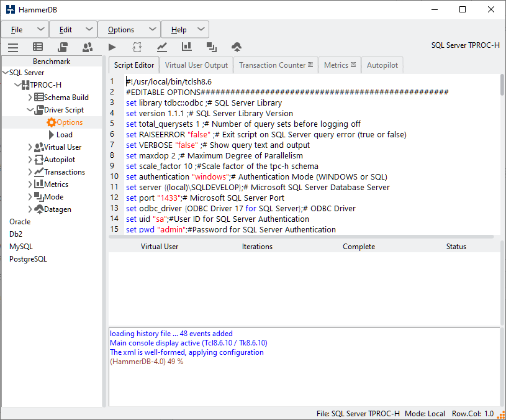Click the Schema Build tree icon
The height and width of the screenshot is (420, 506).
click(38, 97)
